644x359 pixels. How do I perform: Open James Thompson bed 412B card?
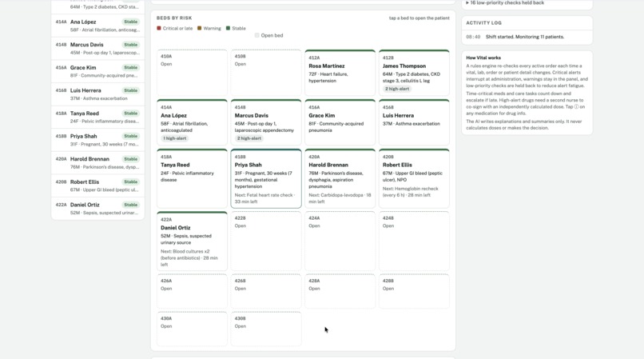pos(414,73)
